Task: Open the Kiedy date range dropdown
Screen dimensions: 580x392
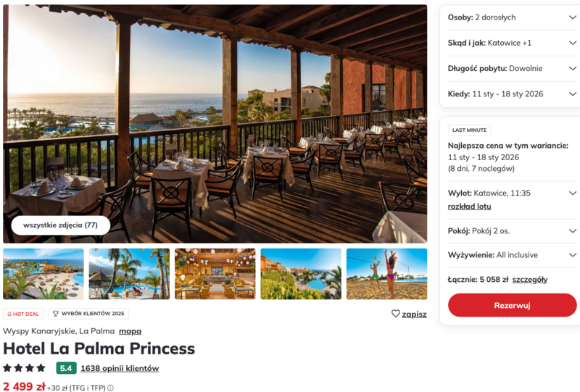Action: pos(573,94)
